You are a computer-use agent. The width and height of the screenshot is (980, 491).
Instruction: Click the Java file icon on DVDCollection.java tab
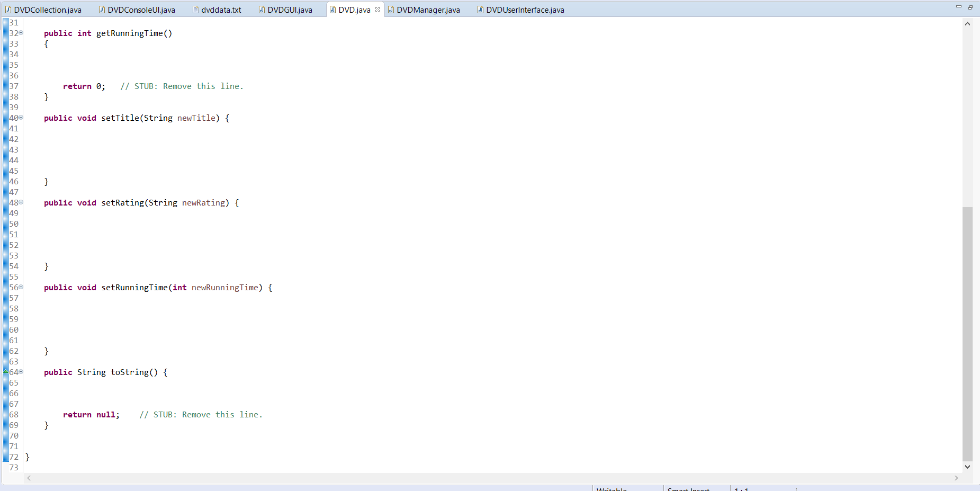pyautogui.click(x=9, y=9)
